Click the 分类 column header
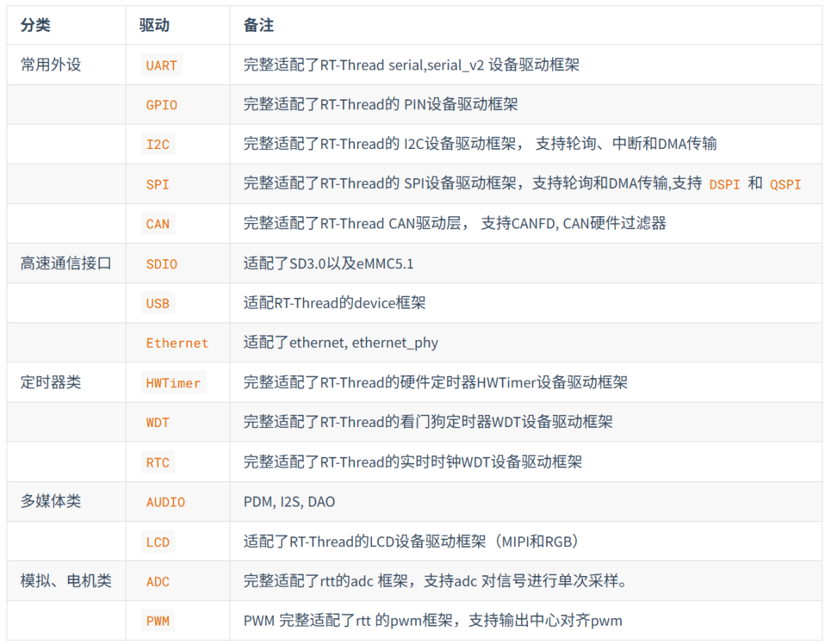Screen dimensions: 825x644 click(x=35, y=25)
